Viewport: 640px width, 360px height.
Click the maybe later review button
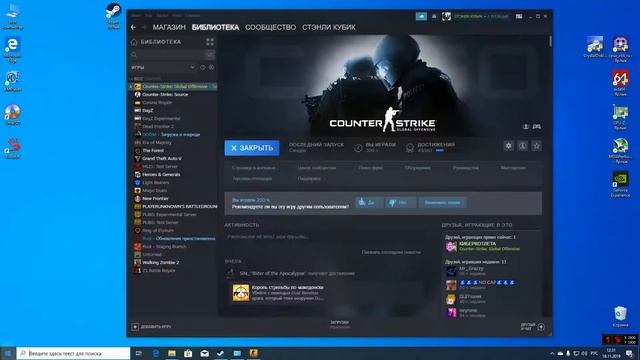pos(442,202)
